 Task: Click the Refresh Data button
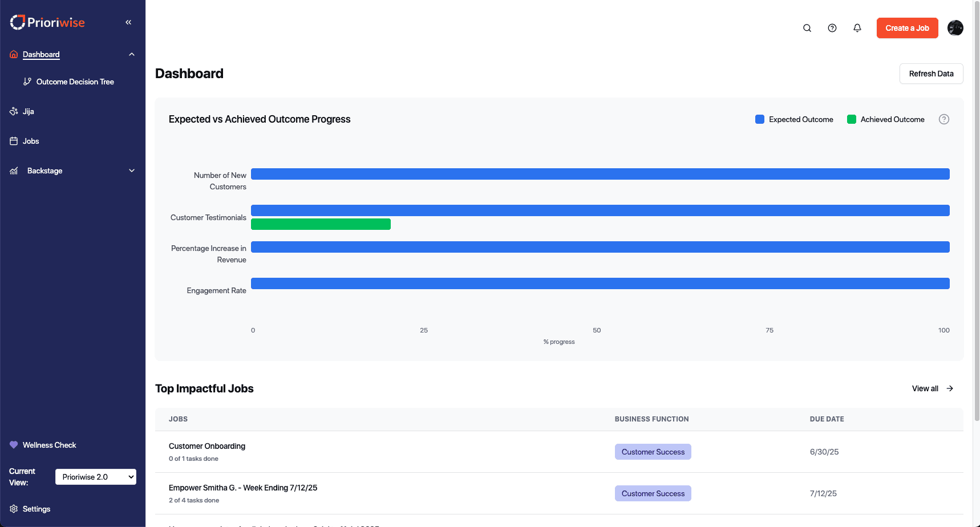point(932,74)
